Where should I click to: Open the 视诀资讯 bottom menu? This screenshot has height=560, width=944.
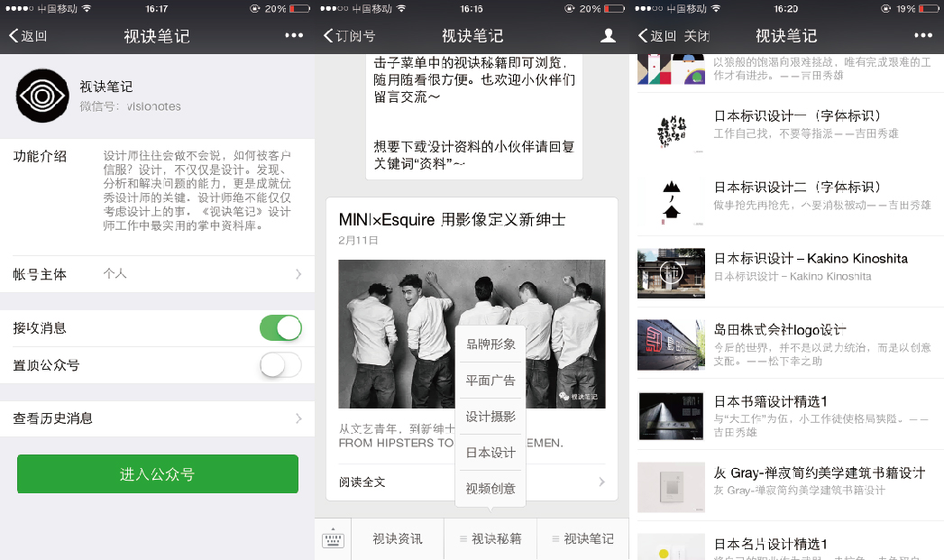398,539
